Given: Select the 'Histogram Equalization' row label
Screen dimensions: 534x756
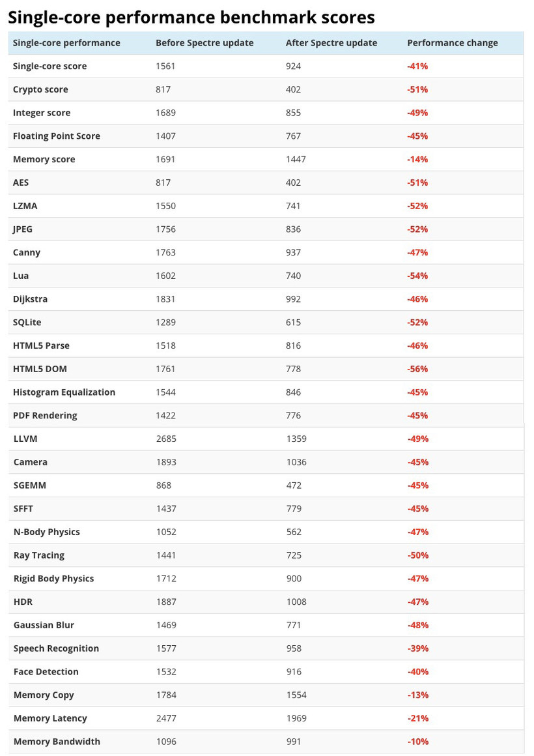Looking at the screenshot, I should point(64,392).
